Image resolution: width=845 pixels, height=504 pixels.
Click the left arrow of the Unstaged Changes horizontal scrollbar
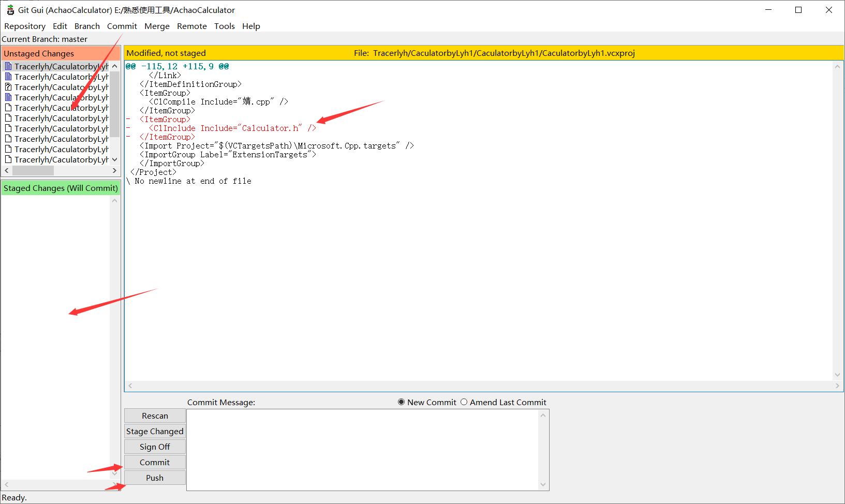[7, 170]
